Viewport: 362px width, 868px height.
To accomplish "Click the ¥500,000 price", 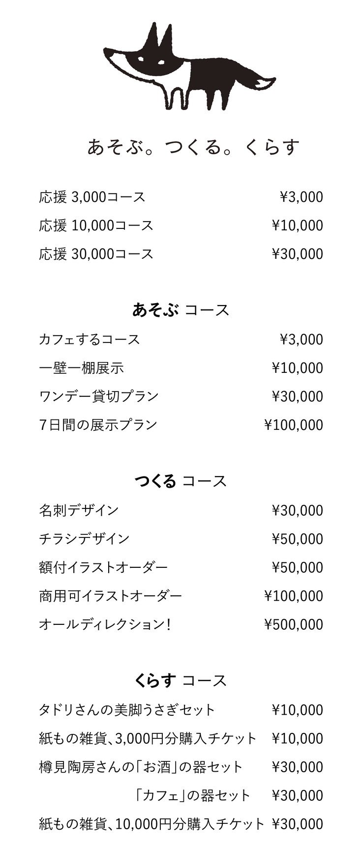I will coord(294,624).
